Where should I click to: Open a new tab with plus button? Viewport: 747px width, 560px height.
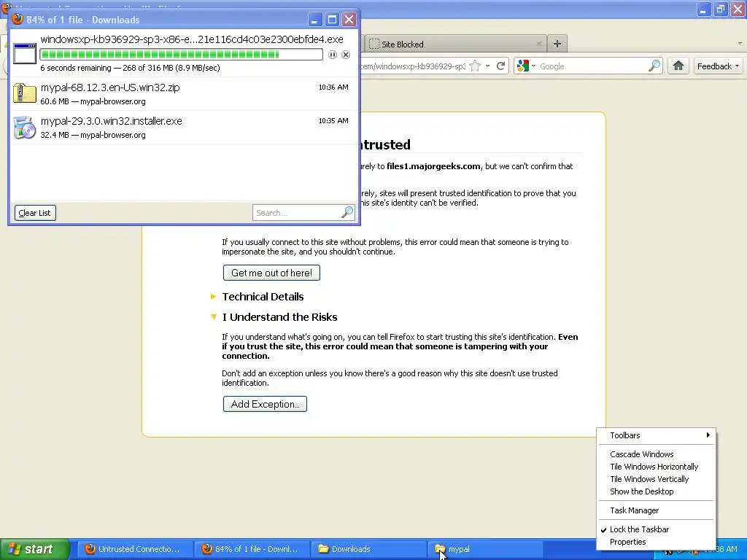(x=557, y=44)
